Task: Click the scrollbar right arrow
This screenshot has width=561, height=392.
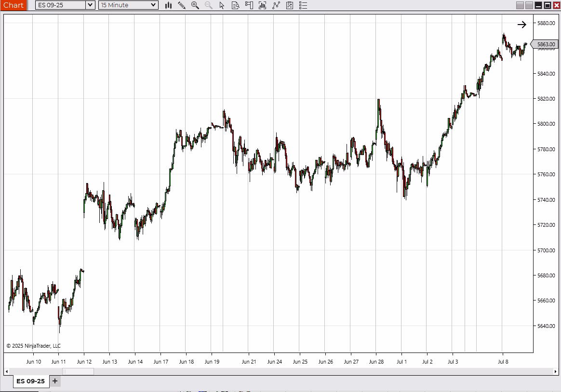Action: coord(556,371)
